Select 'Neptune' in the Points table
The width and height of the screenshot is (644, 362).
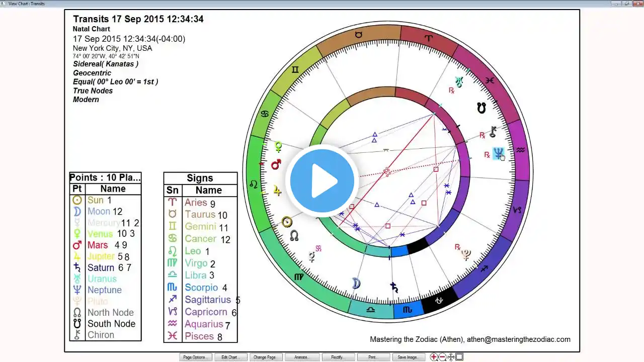click(x=105, y=290)
